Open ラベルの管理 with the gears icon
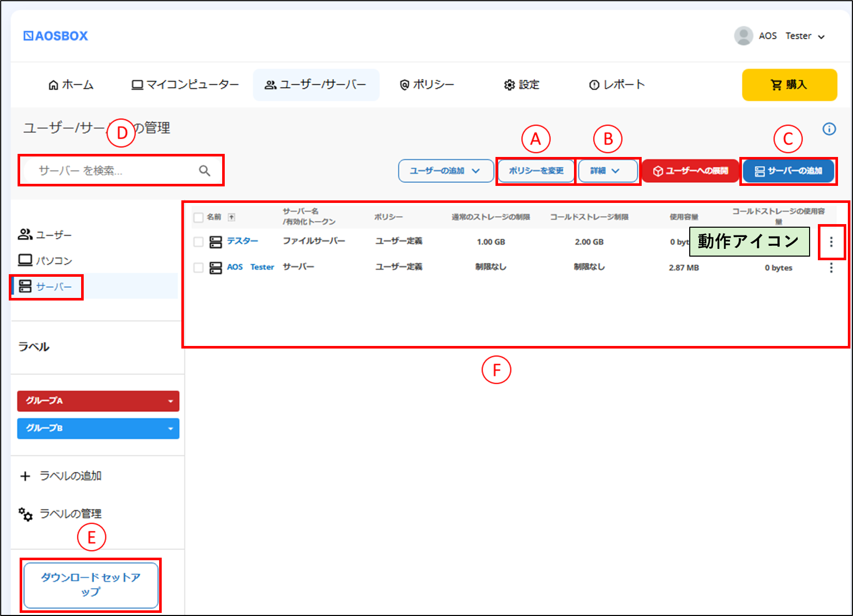Viewport: 853px width, 616px height. coord(60,514)
